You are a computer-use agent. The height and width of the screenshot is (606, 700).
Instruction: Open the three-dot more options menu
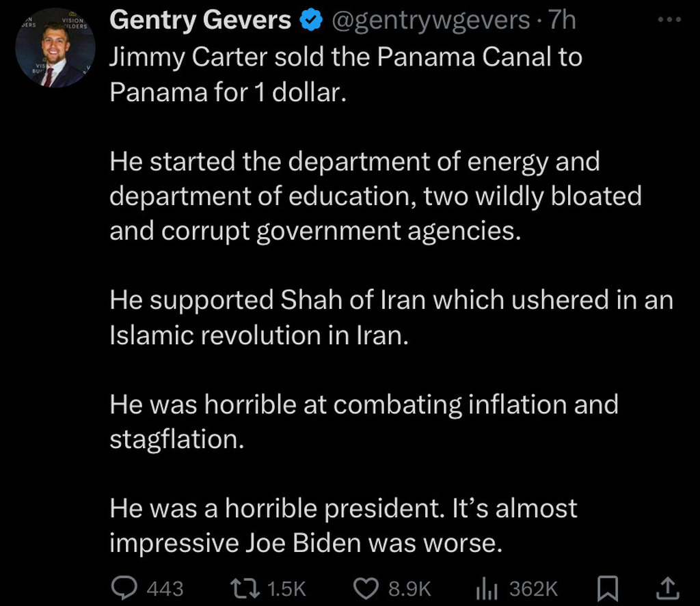tap(669, 20)
